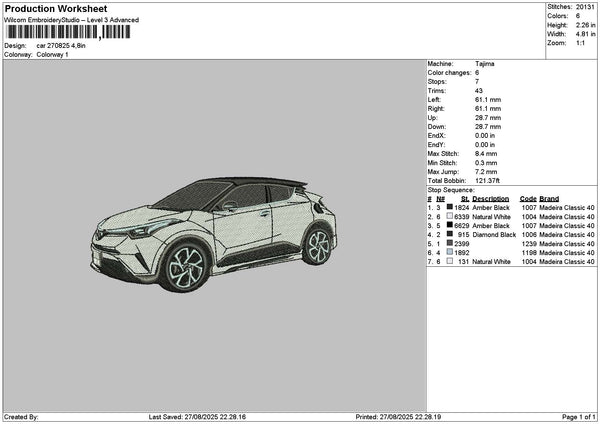The height and width of the screenshot is (424, 600).
Task: Click the St. stitch count column header
Action: click(465, 198)
